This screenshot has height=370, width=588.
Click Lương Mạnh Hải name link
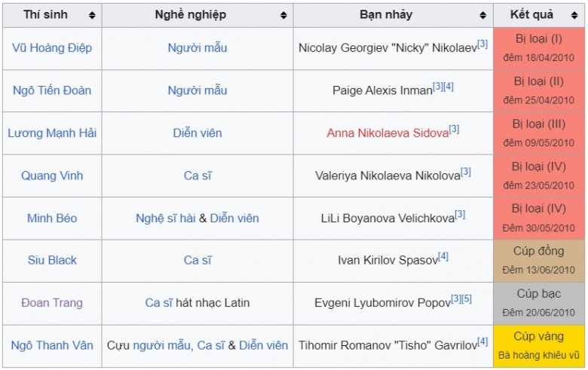pyautogui.click(x=52, y=133)
